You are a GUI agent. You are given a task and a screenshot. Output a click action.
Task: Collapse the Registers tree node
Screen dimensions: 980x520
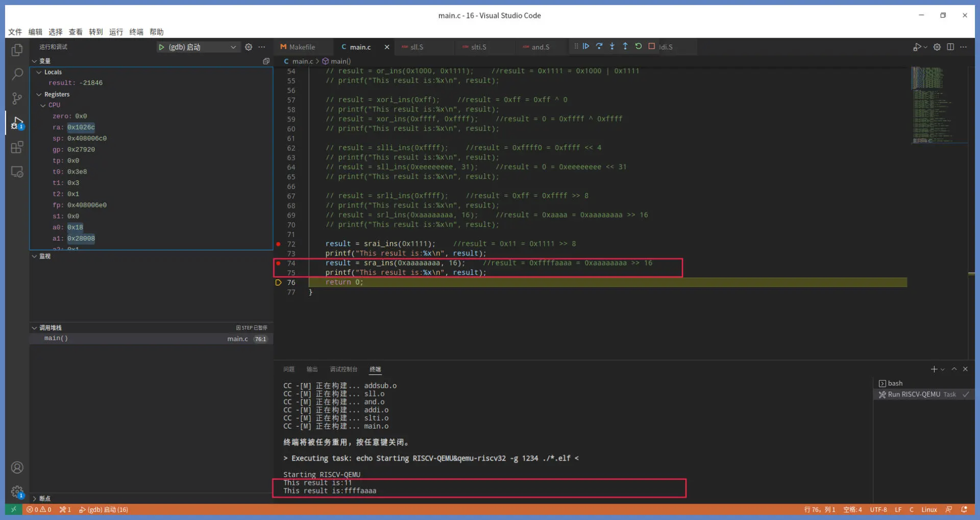click(39, 94)
